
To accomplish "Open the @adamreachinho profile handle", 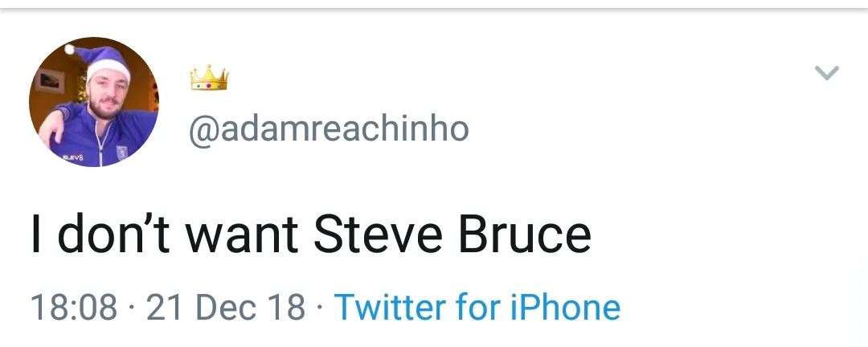I will [328, 129].
